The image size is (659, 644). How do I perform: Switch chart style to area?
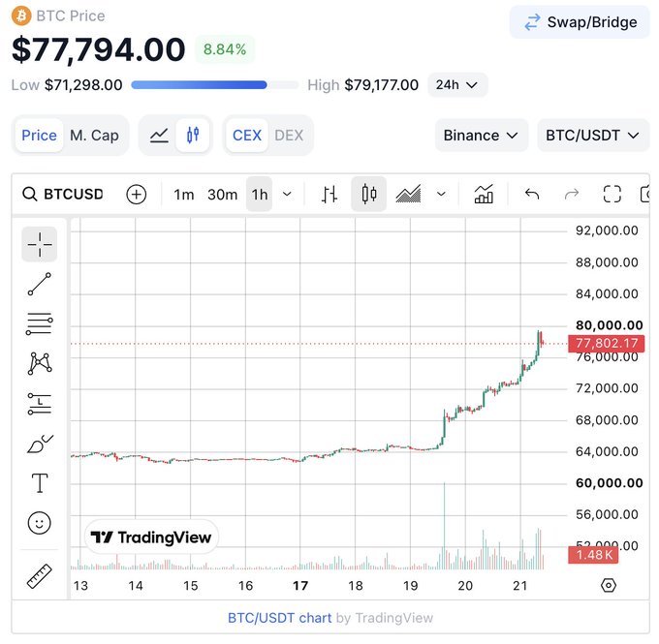[408, 194]
